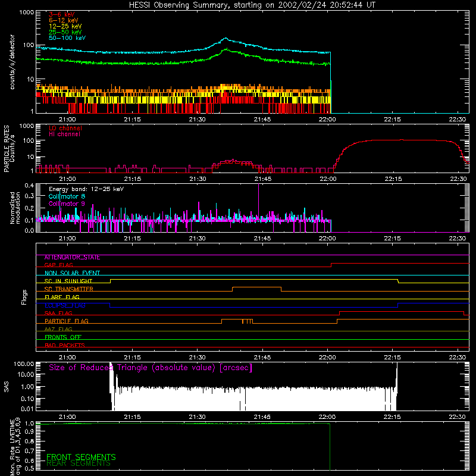Select the orange 6-12 keV legend label
Image resolution: width=476 pixels, height=476 pixels.
(64, 20)
